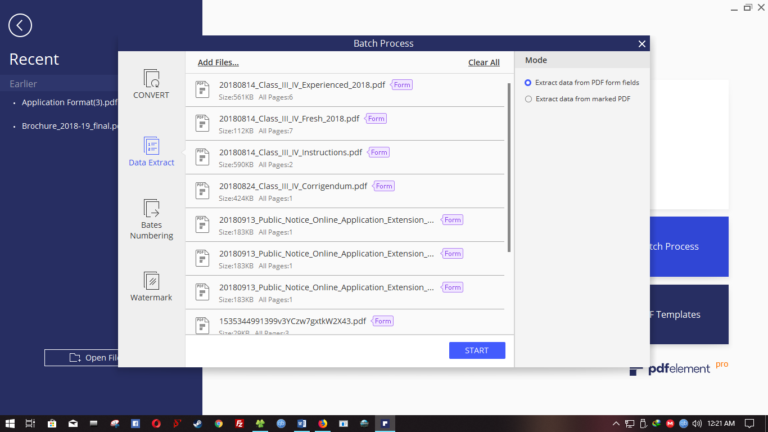The height and width of the screenshot is (432, 768).
Task: Choose the Bates Numbering tool
Action: 151,218
